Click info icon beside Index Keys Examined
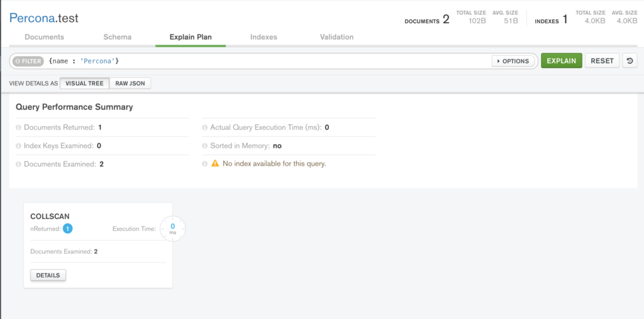 (x=18, y=146)
